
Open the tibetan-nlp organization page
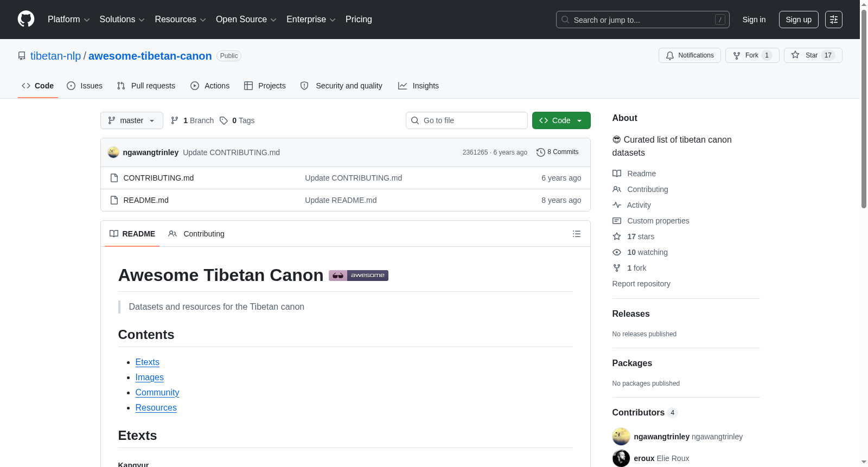point(55,56)
